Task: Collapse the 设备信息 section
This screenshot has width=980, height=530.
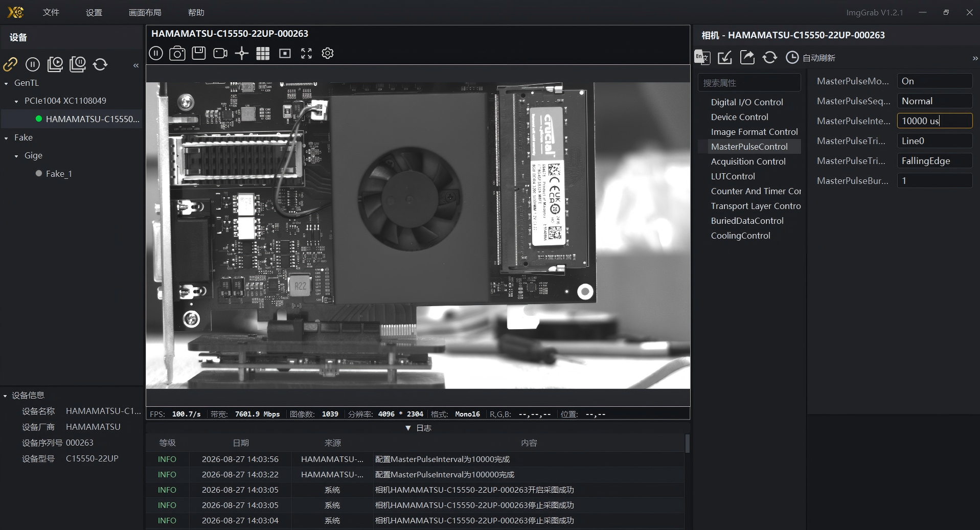Action: point(6,396)
